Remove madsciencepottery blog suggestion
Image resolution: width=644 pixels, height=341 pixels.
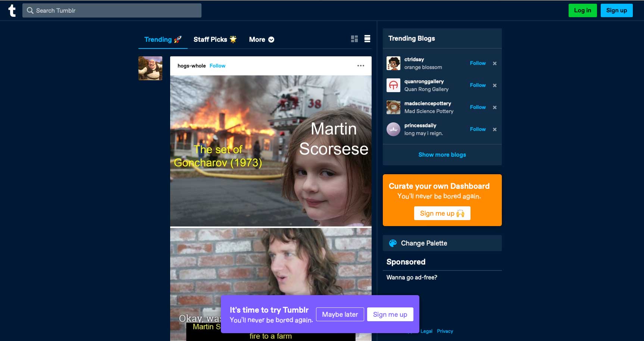494,107
